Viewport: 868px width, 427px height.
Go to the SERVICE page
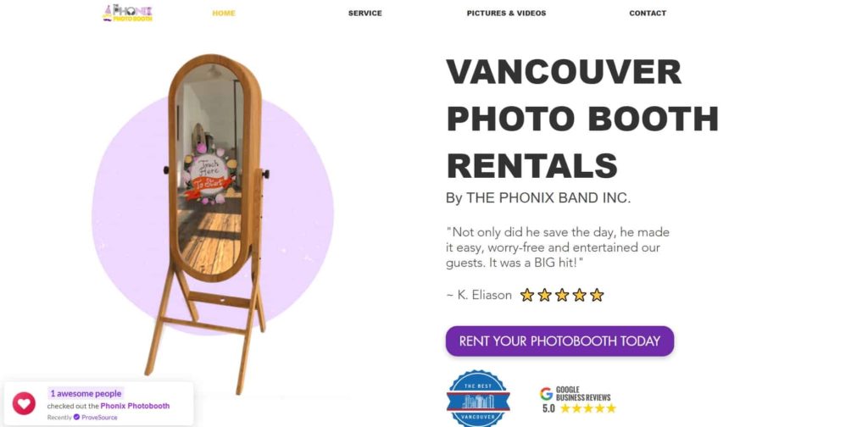364,14
